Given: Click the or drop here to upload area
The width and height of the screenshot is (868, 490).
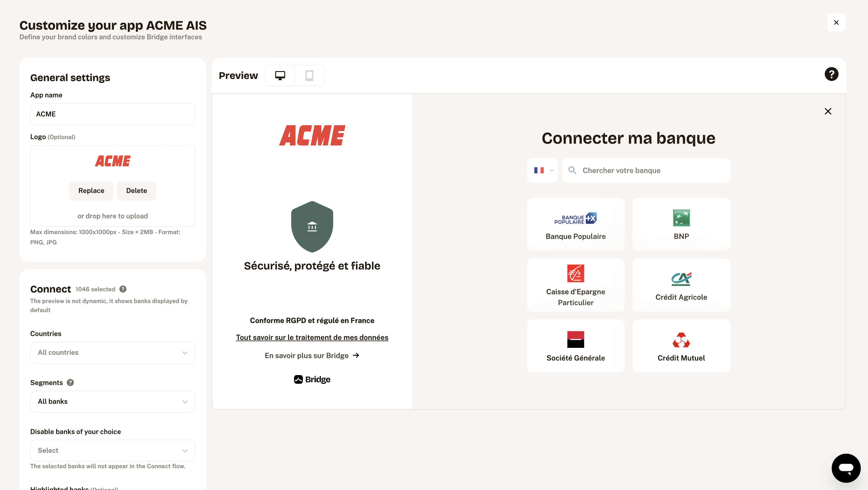Looking at the screenshot, I should coord(112,216).
